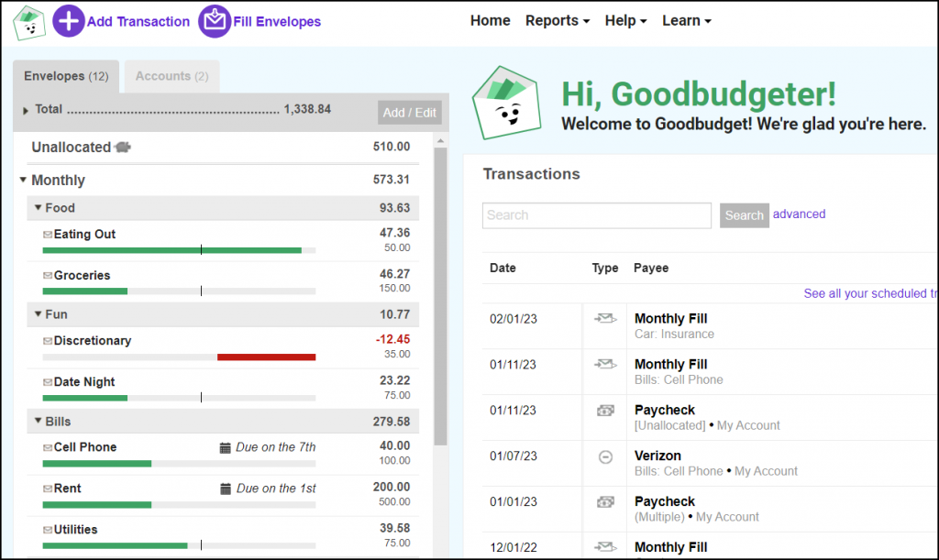Click the Date column header
Viewport: 939px width, 560px height.
[x=503, y=268]
